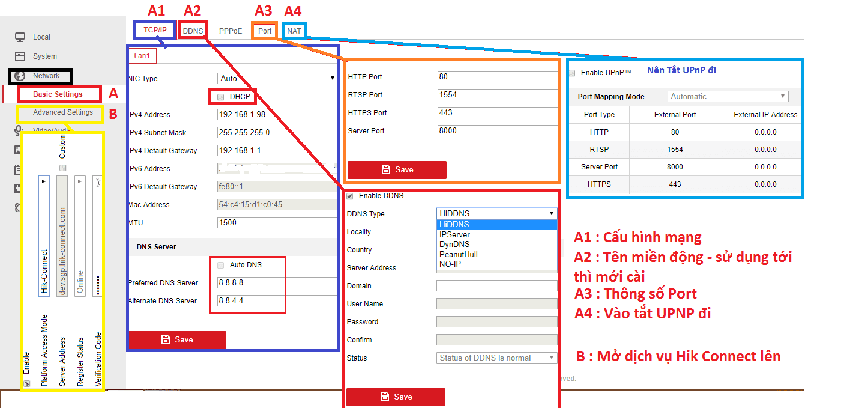The width and height of the screenshot is (868, 417).
Task: Open the Platform Access Mode dropdown
Action: 44,235
